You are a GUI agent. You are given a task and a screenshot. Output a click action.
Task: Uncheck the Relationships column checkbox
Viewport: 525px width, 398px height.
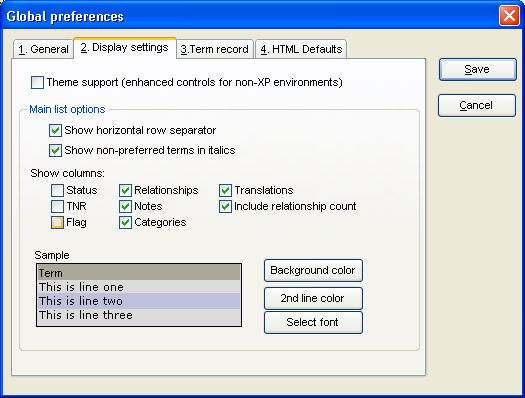(125, 190)
